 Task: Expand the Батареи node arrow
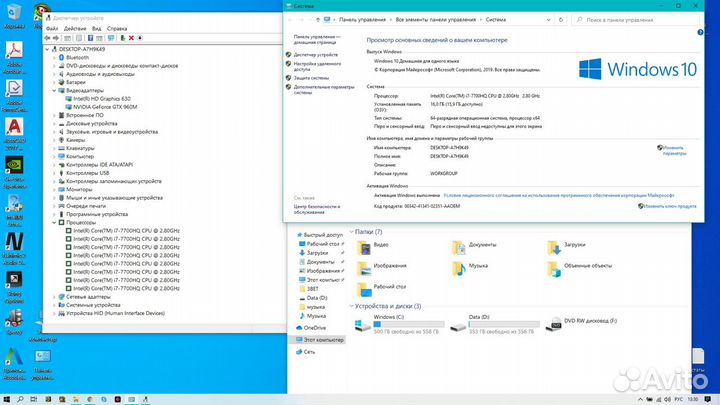point(54,83)
